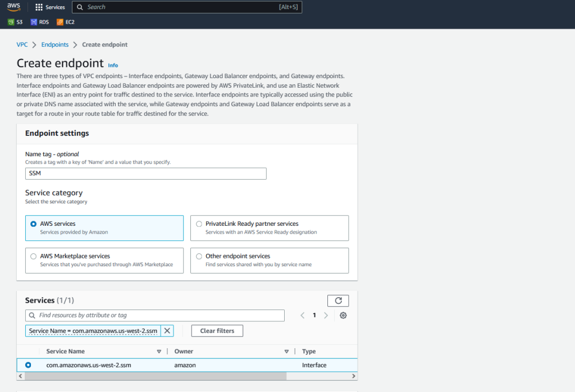The width and height of the screenshot is (575, 392).
Task: Focus the Find resources by attribute field
Action: (x=155, y=316)
